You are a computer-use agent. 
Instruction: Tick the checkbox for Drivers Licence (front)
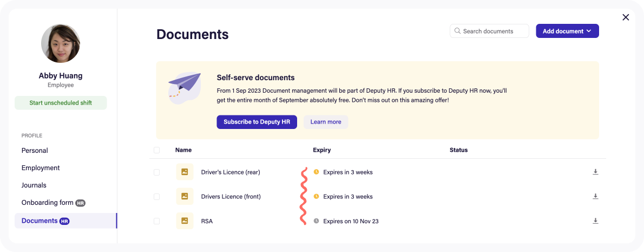click(156, 197)
